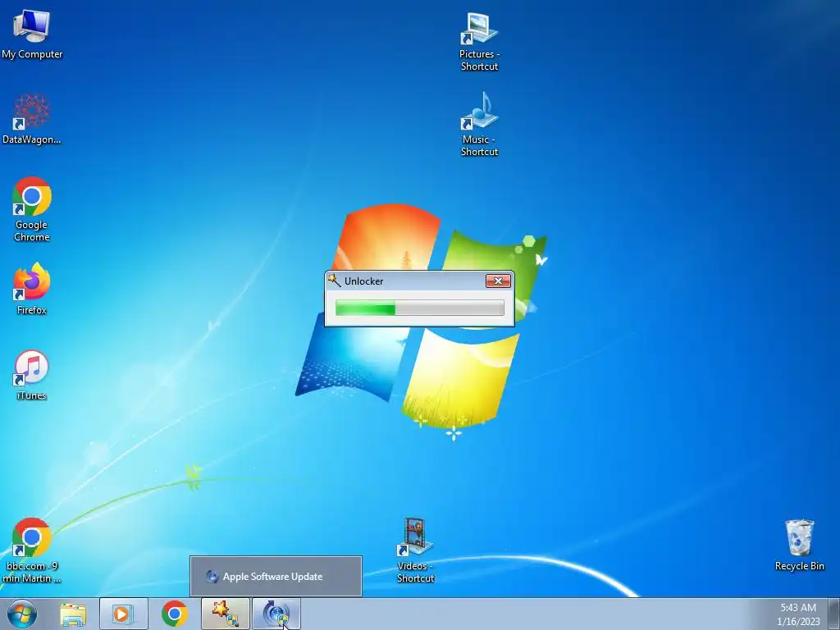Select the Music - Shortcut icon
840x630 pixels.
coord(479,125)
